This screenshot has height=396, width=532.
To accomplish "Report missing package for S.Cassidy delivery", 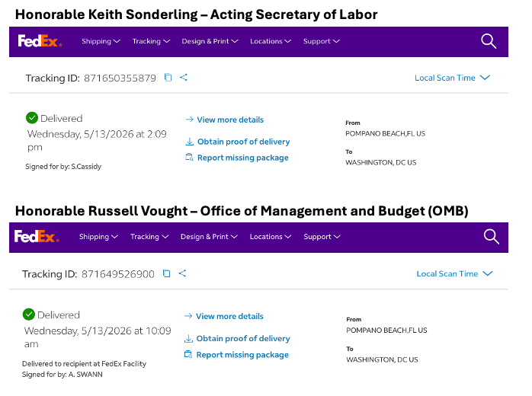I will 242,158.
